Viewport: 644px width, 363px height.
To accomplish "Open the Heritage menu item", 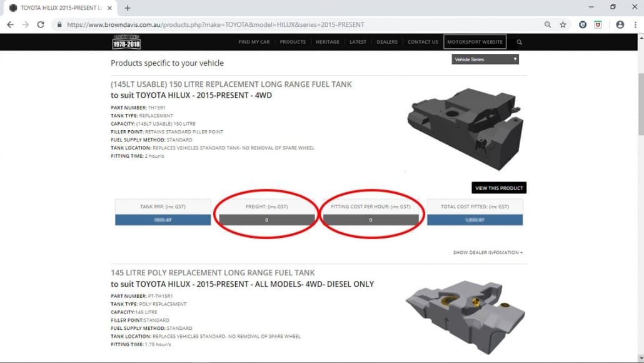I will (328, 42).
